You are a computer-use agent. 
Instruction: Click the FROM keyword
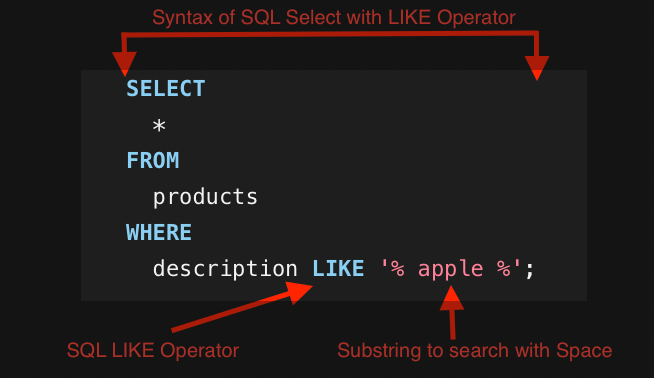click(153, 160)
